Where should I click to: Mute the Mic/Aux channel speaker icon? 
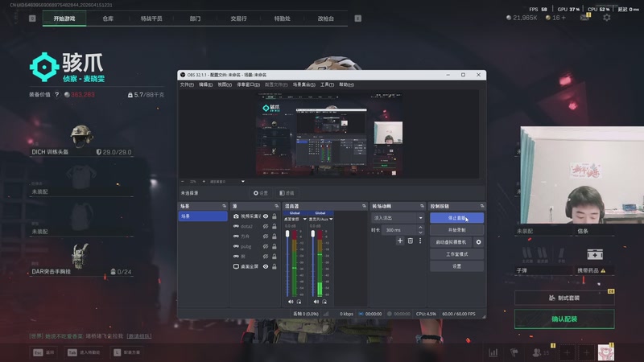316,302
